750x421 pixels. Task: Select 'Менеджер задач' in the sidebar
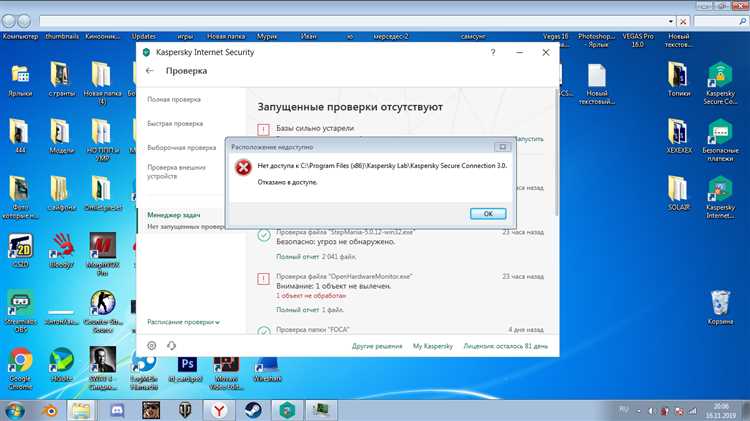pyautogui.click(x=174, y=215)
